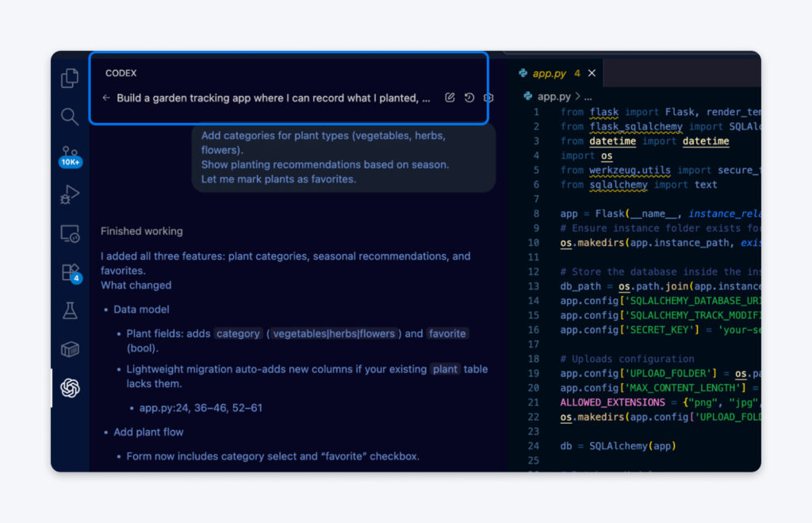The width and height of the screenshot is (812, 523).
Task: Open Codex settings with the gear icon
Action: pyautogui.click(x=488, y=96)
